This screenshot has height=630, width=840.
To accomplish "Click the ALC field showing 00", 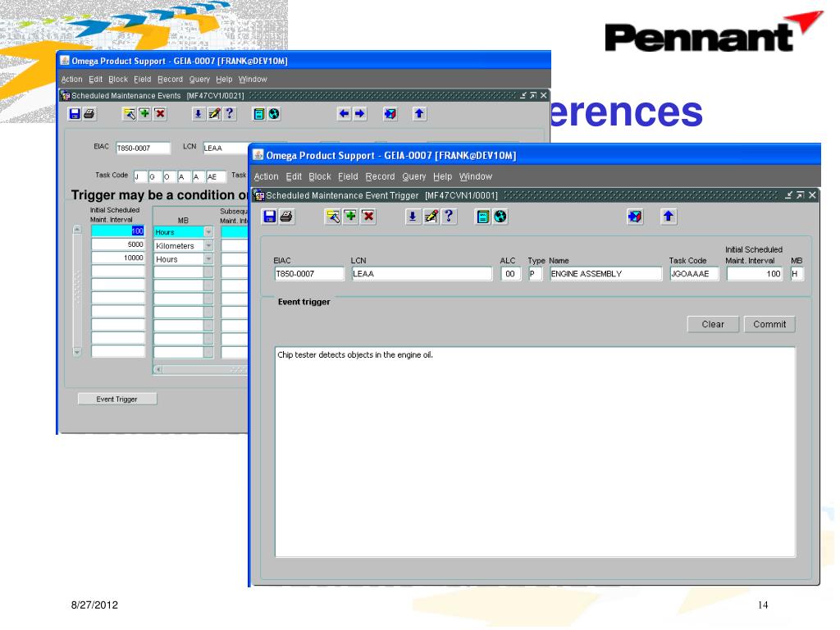I will point(510,274).
